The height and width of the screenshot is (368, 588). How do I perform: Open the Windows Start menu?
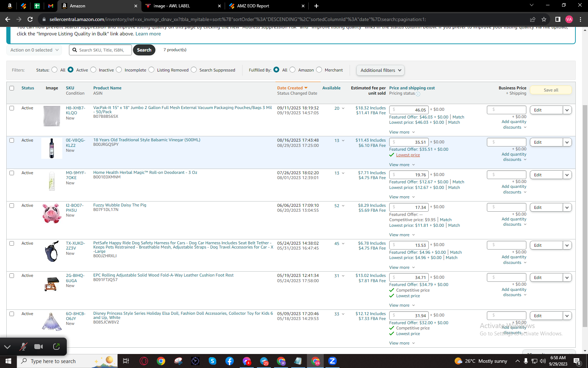point(8,361)
